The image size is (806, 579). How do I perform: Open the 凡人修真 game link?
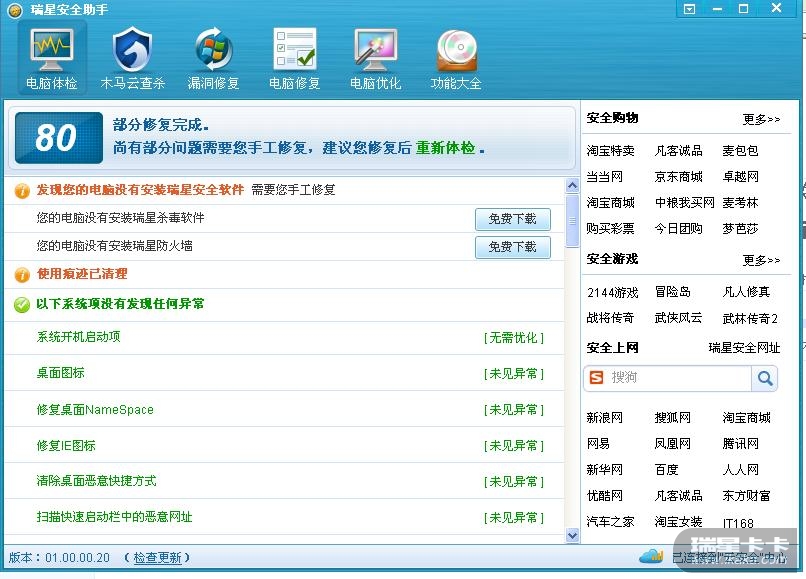(x=746, y=292)
